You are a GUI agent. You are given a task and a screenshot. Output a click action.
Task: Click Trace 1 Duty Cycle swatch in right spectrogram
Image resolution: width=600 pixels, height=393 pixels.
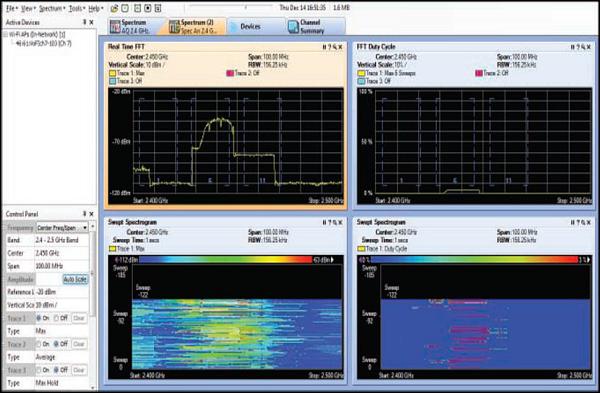click(x=361, y=249)
